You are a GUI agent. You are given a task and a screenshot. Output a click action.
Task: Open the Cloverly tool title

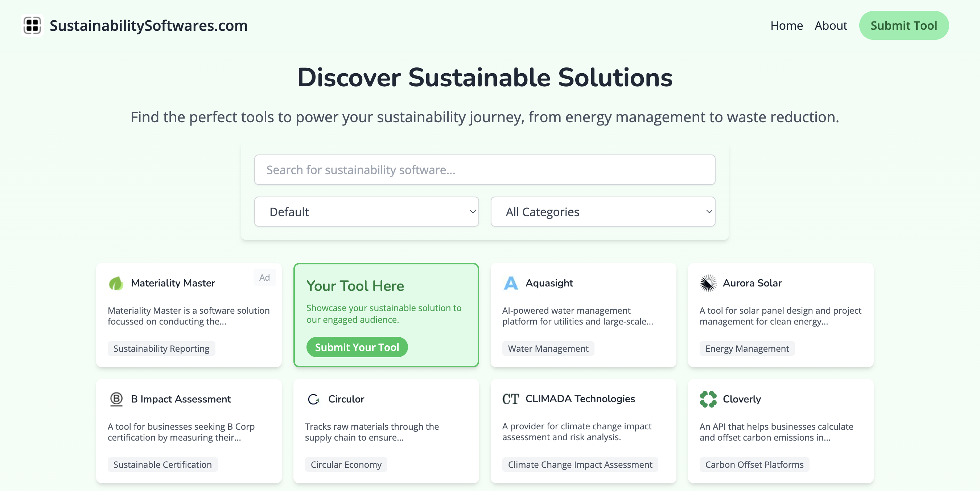pos(741,399)
